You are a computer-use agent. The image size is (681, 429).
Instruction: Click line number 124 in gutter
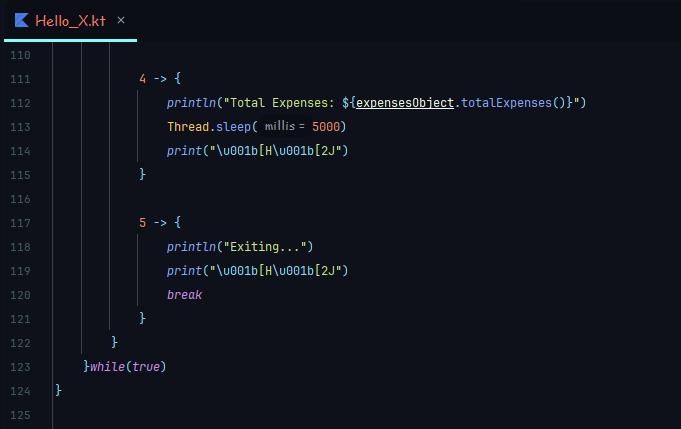click(x=20, y=391)
